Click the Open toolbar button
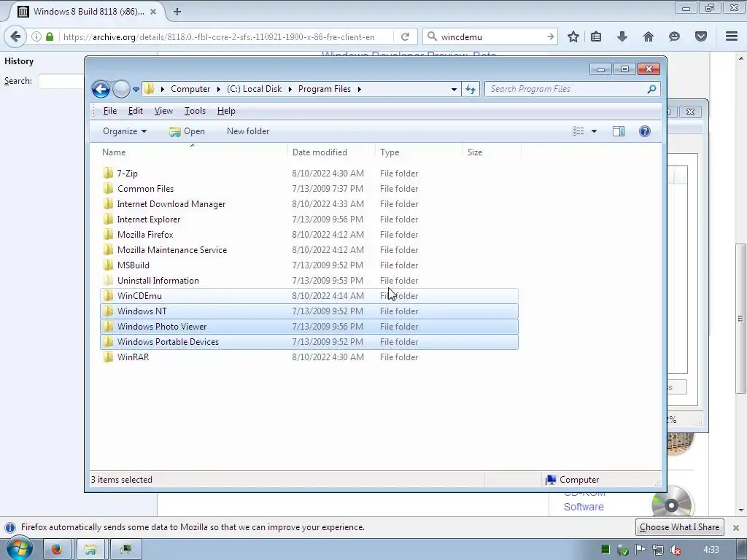 tap(187, 131)
